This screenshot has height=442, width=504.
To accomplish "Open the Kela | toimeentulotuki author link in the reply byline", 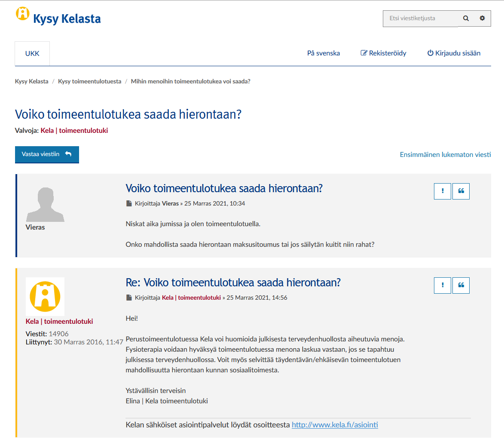I will pyautogui.click(x=191, y=298).
